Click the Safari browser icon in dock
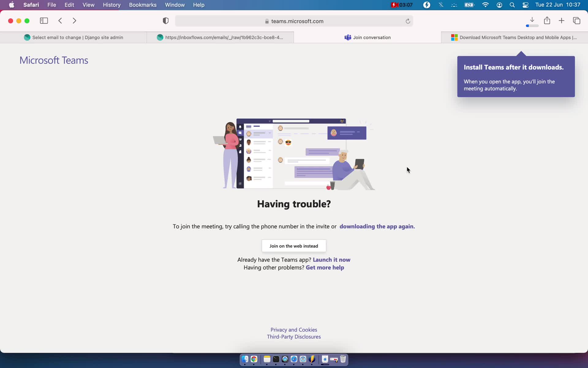The width and height of the screenshot is (588, 368). [x=294, y=359]
